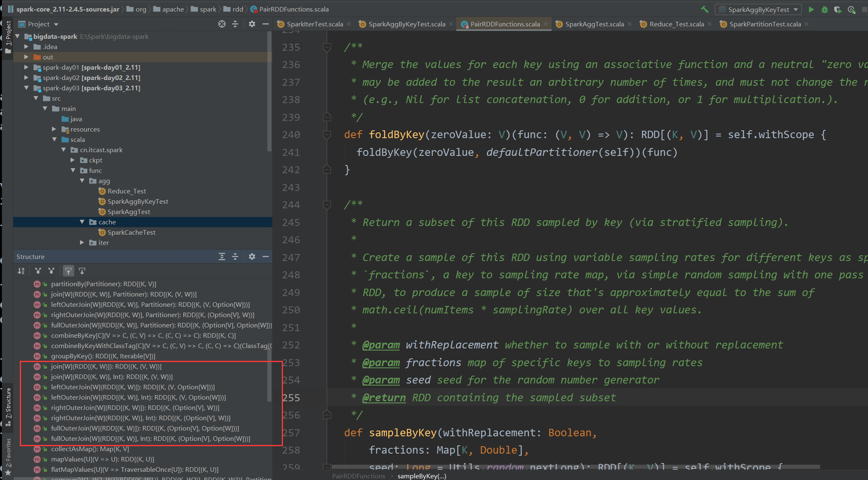The height and width of the screenshot is (480, 868).
Task: Select groupByKey() in Structure list
Action: (x=103, y=356)
